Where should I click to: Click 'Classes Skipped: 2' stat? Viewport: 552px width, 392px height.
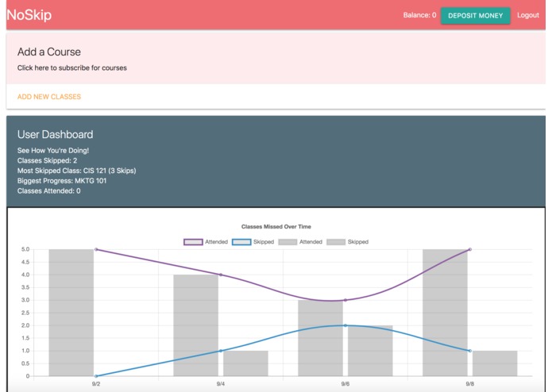47,160
